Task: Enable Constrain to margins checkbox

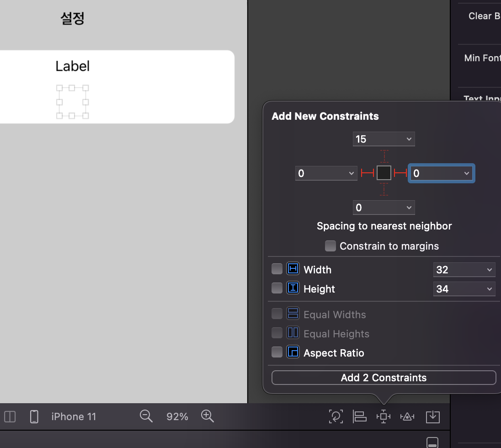Action: [330, 246]
